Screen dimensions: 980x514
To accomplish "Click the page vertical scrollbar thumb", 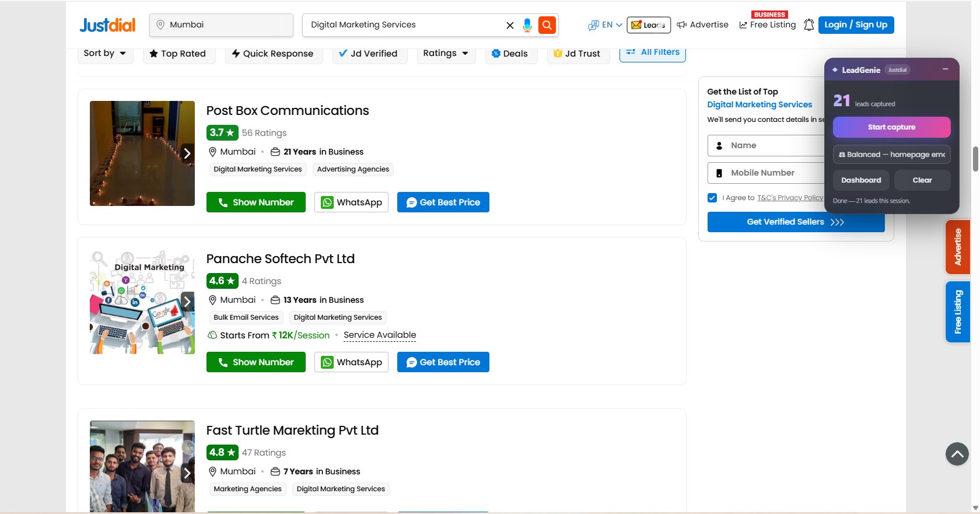I will 975,159.
